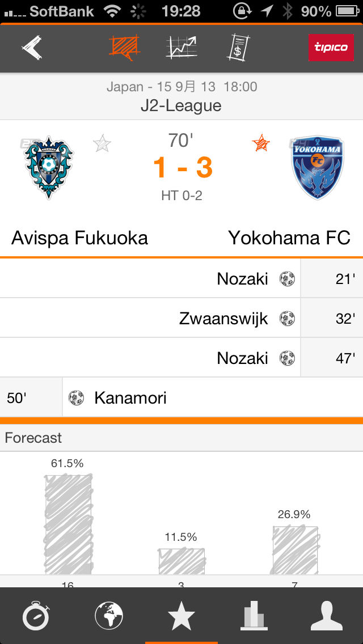Vote on the 26.9% forecast bar

pyautogui.click(x=294, y=549)
